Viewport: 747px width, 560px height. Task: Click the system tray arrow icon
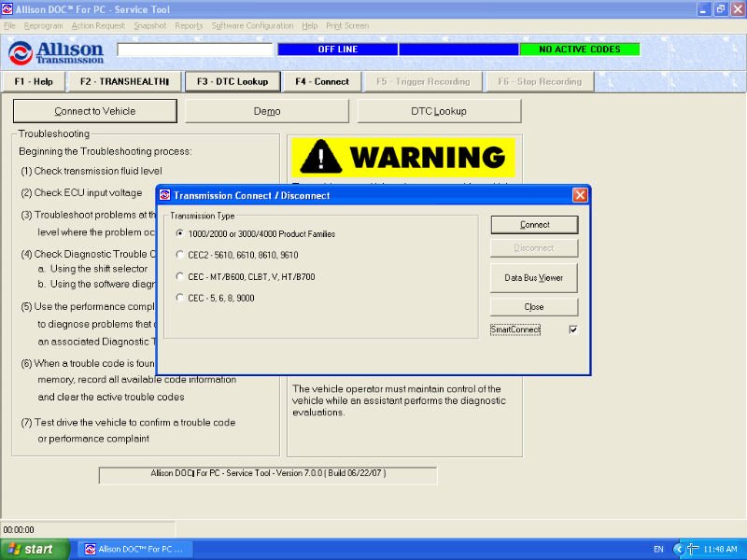click(679, 549)
